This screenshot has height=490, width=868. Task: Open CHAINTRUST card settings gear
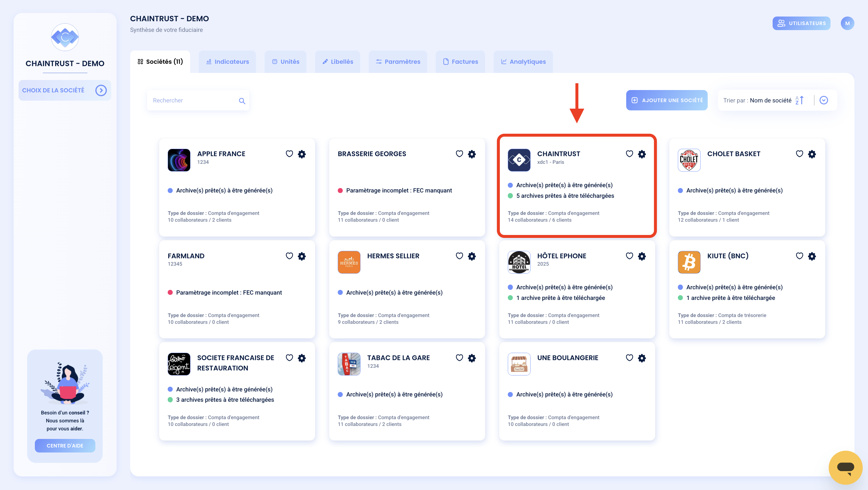point(642,154)
